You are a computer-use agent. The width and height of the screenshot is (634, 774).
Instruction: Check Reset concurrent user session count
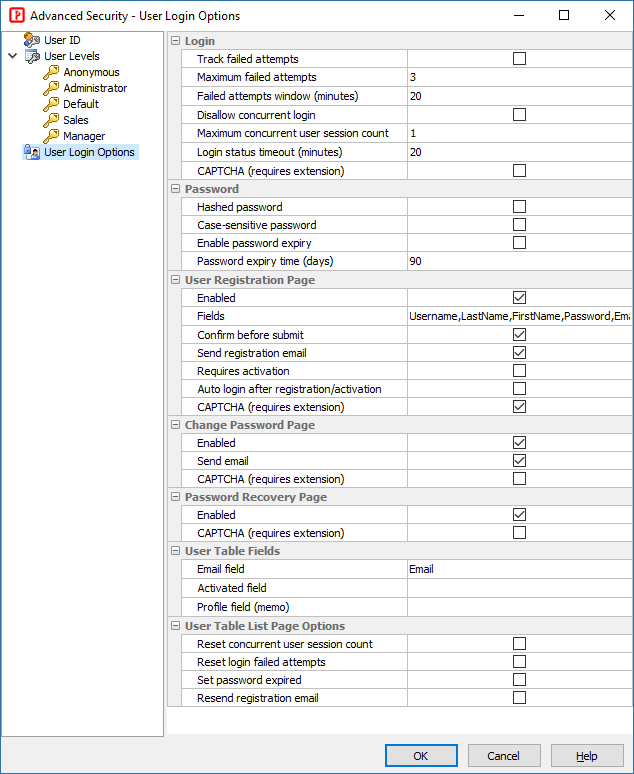(519, 644)
